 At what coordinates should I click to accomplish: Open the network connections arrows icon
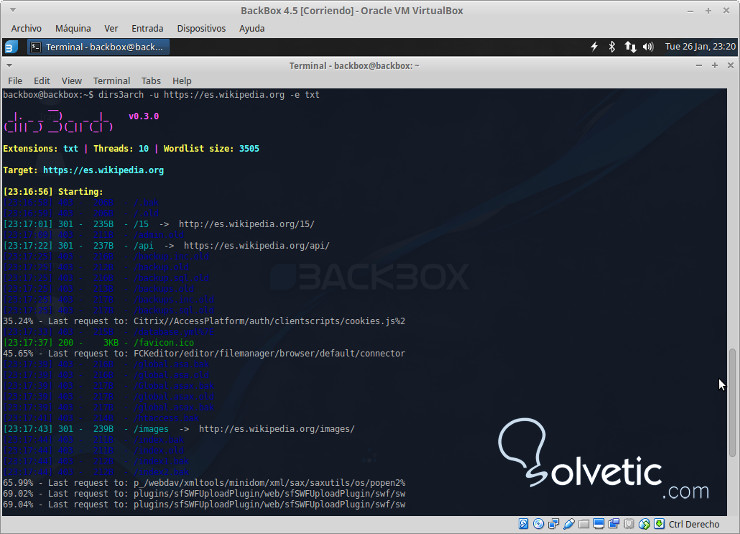(x=630, y=46)
